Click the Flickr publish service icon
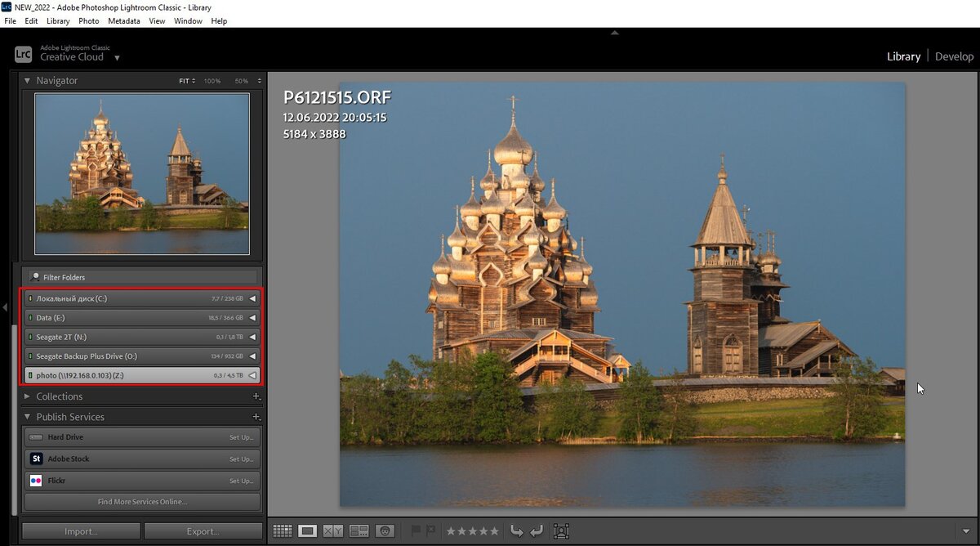Image resolution: width=980 pixels, height=546 pixels. (36, 480)
